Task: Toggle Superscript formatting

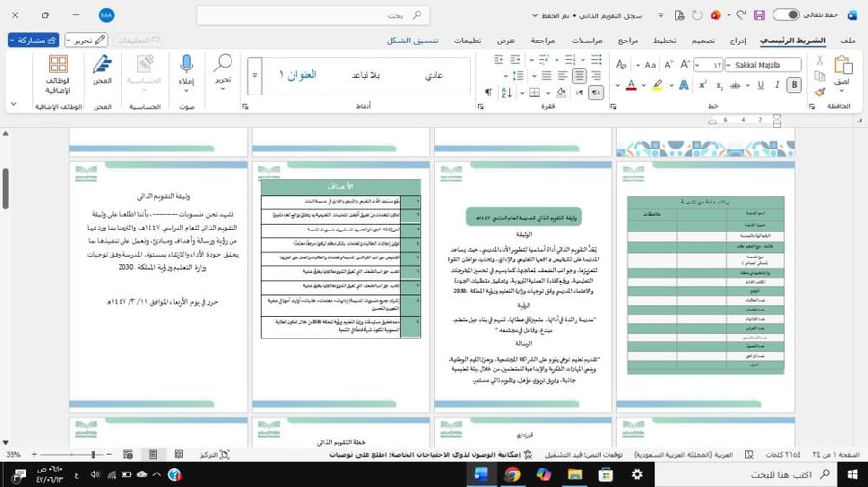Action: coord(702,85)
